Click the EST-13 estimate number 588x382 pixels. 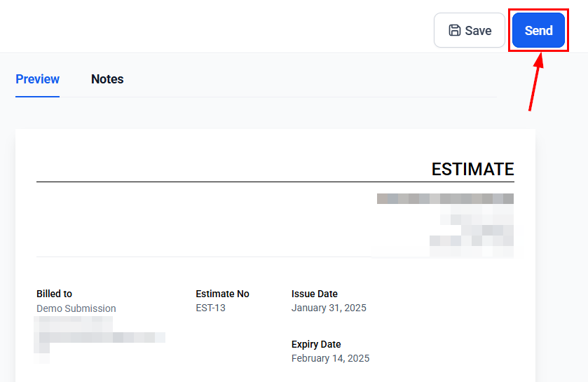point(210,308)
